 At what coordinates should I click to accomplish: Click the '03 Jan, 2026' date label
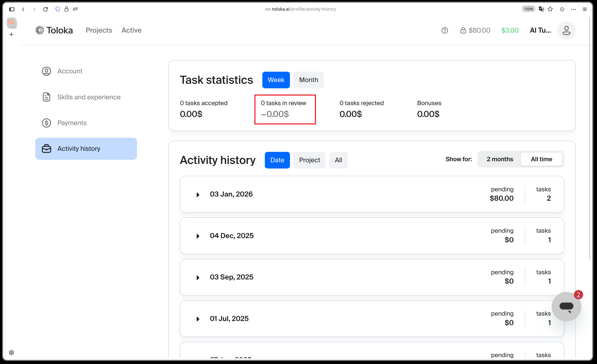pos(231,194)
